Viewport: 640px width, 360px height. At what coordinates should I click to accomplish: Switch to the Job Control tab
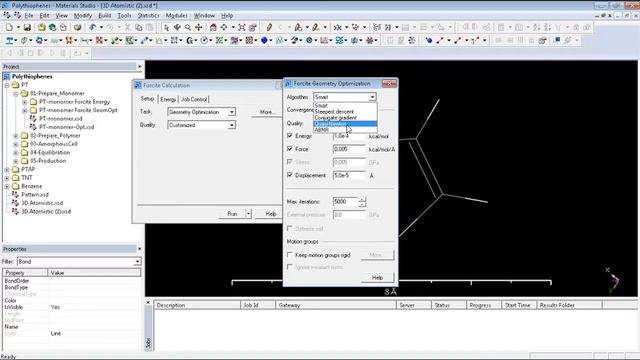tap(193, 99)
